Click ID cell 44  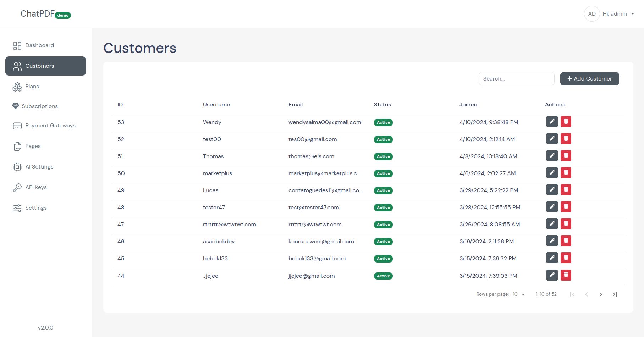pos(121,276)
